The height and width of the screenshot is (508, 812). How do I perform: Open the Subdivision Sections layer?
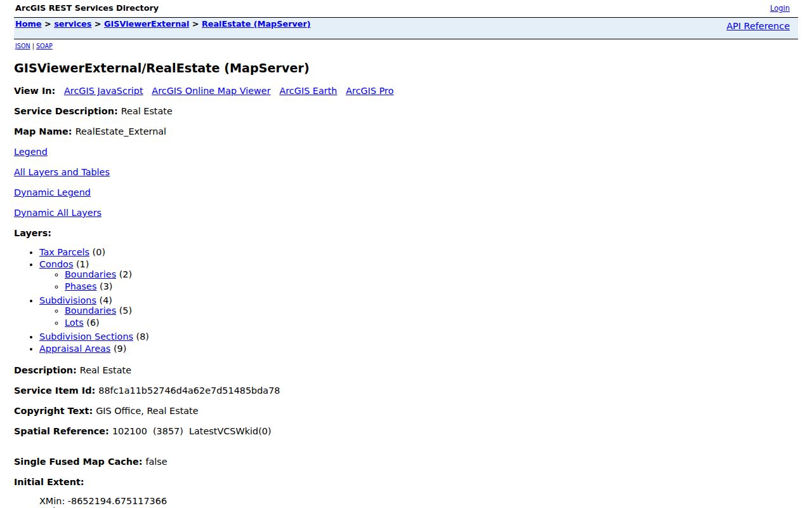[86, 337]
